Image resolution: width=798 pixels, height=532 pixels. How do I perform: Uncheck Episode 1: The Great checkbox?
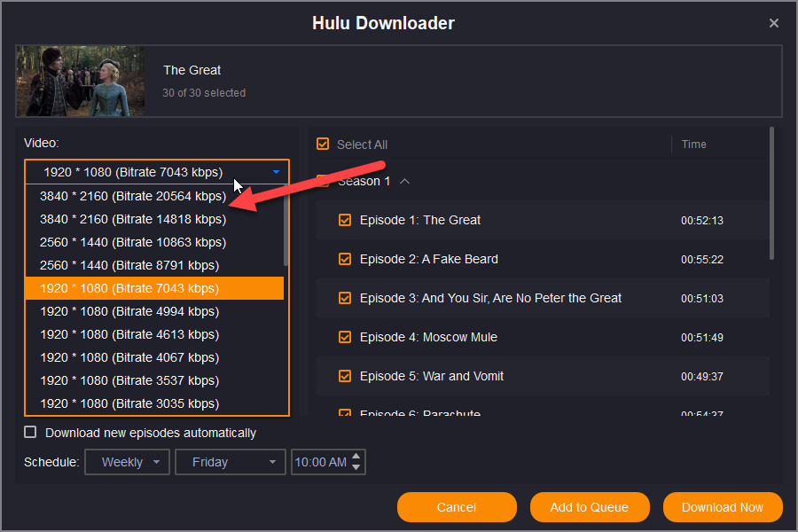point(345,220)
